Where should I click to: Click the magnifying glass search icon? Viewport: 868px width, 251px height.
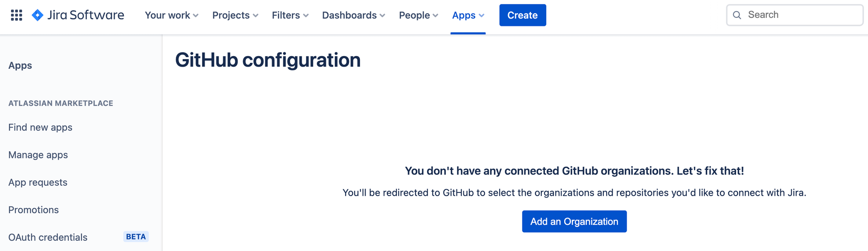click(737, 15)
